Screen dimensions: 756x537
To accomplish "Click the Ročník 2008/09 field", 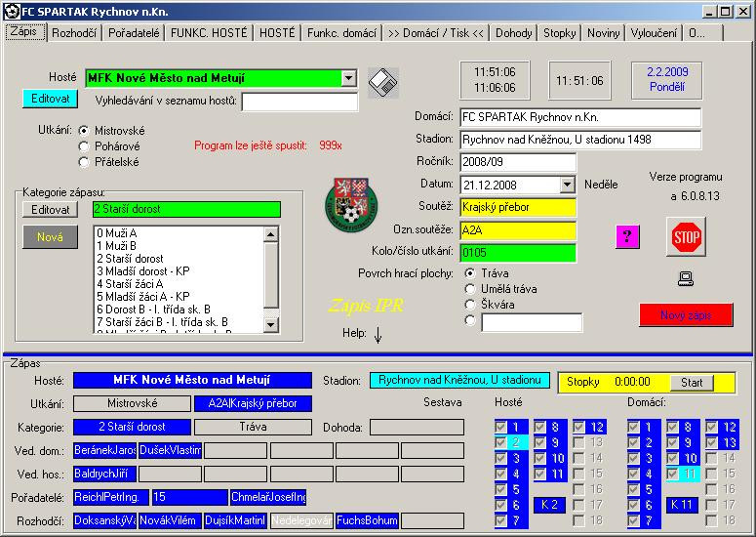I will [x=518, y=162].
